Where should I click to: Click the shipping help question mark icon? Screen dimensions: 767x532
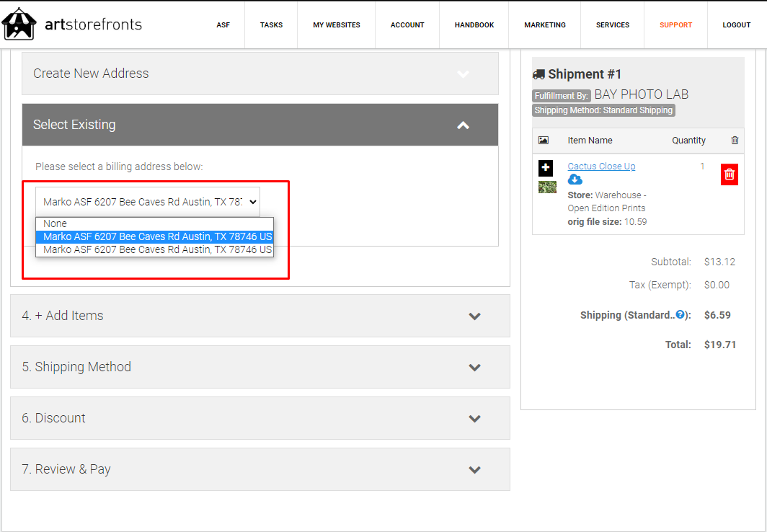[x=680, y=314]
